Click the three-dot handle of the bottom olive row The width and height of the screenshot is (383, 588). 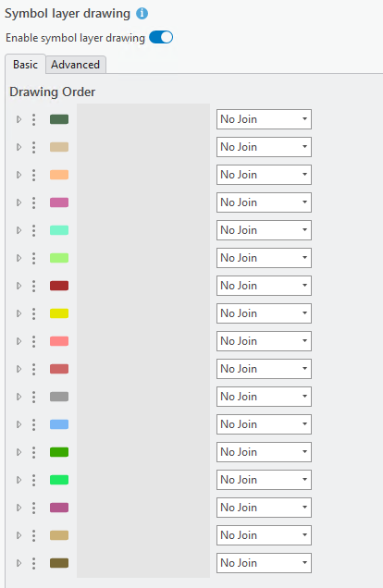[x=33, y=563]
